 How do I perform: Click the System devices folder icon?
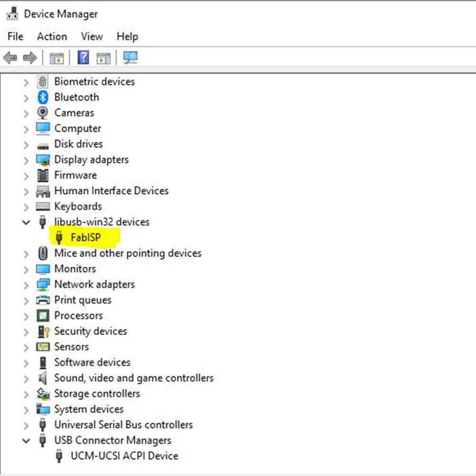click(43, 409)
